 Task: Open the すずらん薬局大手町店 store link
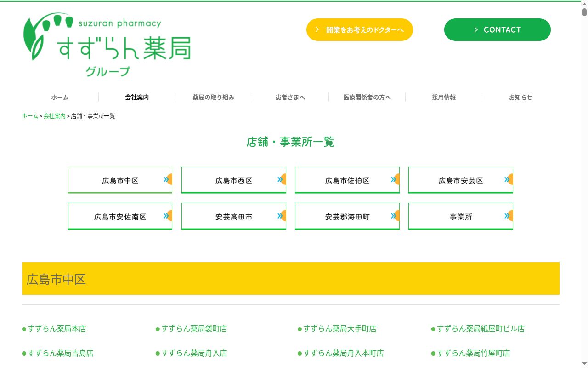[340, 329]
